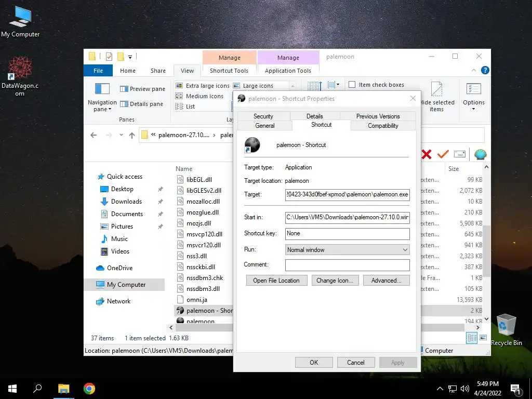Viewport: 532px width, 399px height.
Task: Open the Application Tools tab
Action: (288, 71)
